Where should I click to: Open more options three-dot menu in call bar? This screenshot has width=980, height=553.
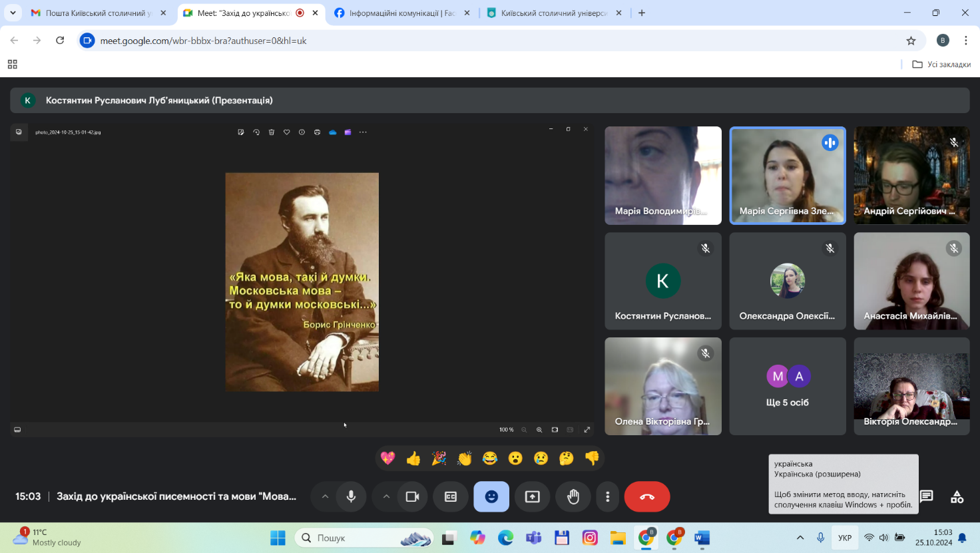[x=607, y=496]
